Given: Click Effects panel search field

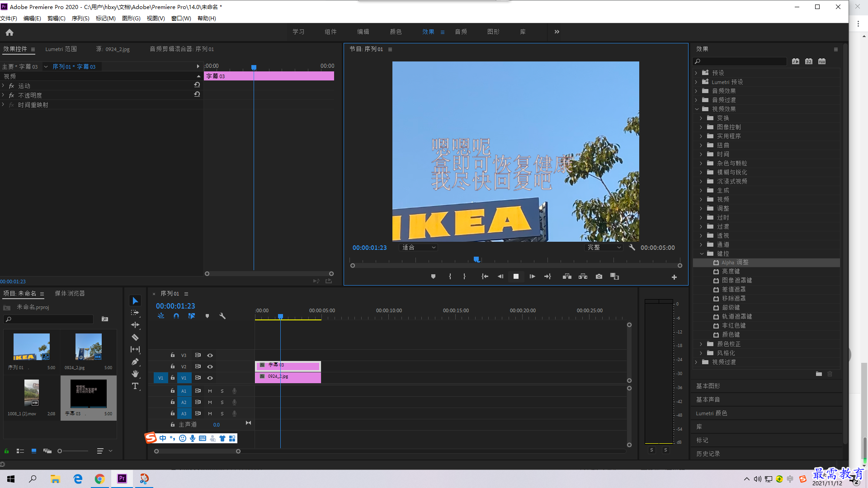Looking at the screenshot, I should pos(740,61).
